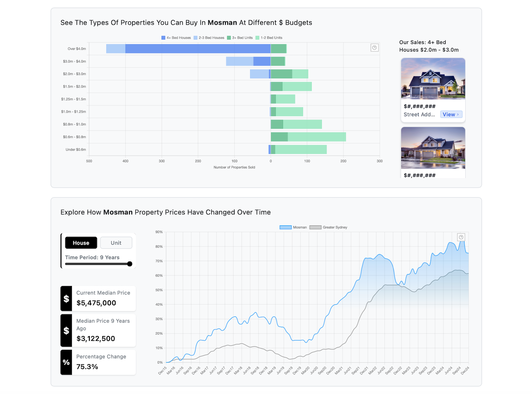532x394 pixels.
Task: Hide the 1-2 Bed Units series
Action: pyautogui.click(x=269, y=38)
